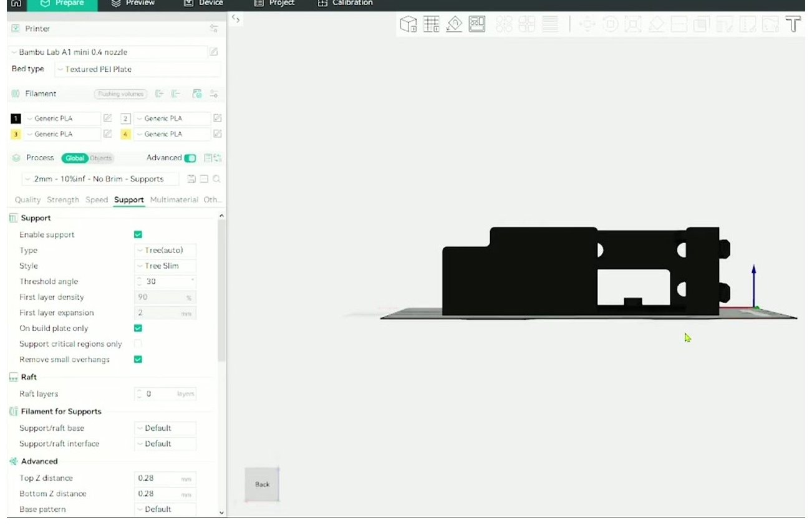
Task: Open the process preset dropdown 2mm - 10%inf
Action: pyautogui.click(x=100, y=179)
